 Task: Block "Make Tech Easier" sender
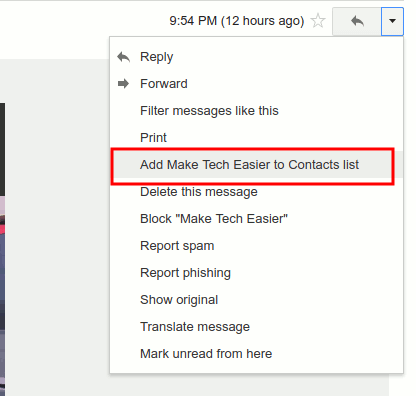coord(256,219)
